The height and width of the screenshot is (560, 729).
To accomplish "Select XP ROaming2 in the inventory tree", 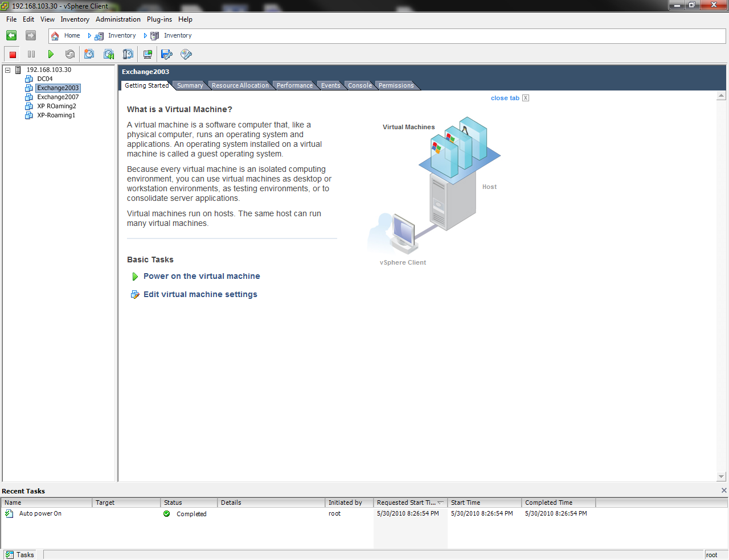I will click(x=56, y=106).
